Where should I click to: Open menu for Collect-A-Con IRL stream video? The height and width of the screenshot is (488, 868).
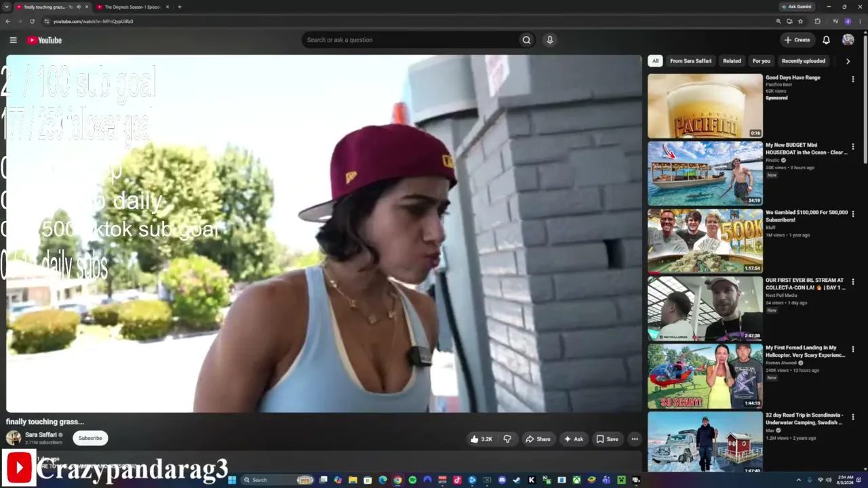[852, 282]
